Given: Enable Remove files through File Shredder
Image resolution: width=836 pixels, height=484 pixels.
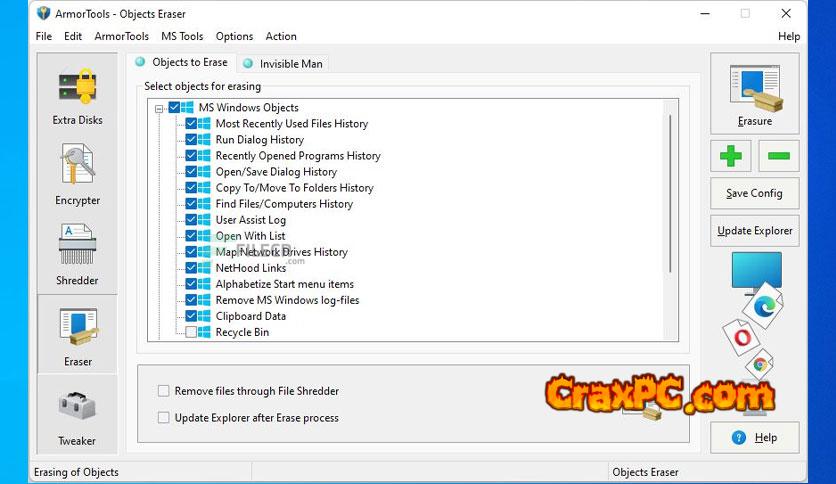Looking at the screenshot, I should pyautogui.click(x=164, y=391).
